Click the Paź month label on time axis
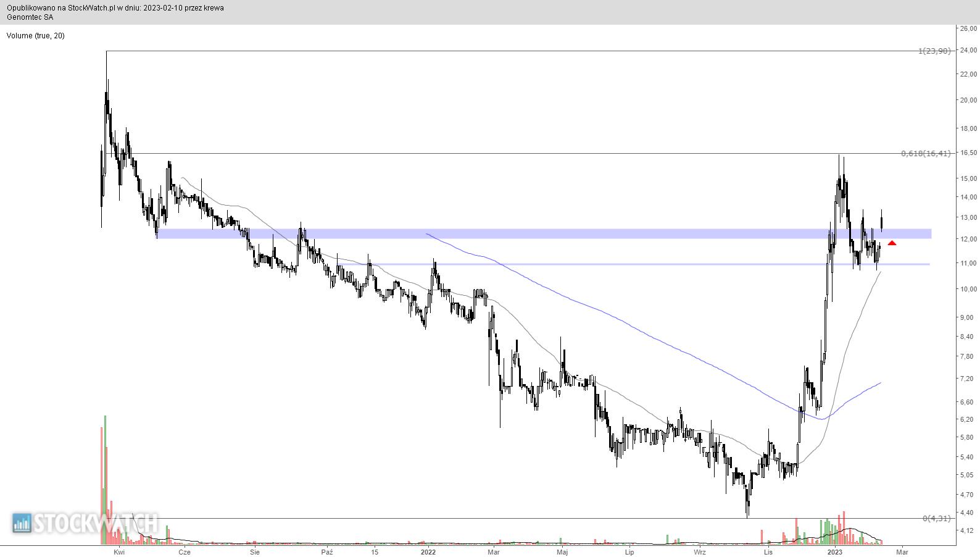The image size is (980, 557). 327,552
